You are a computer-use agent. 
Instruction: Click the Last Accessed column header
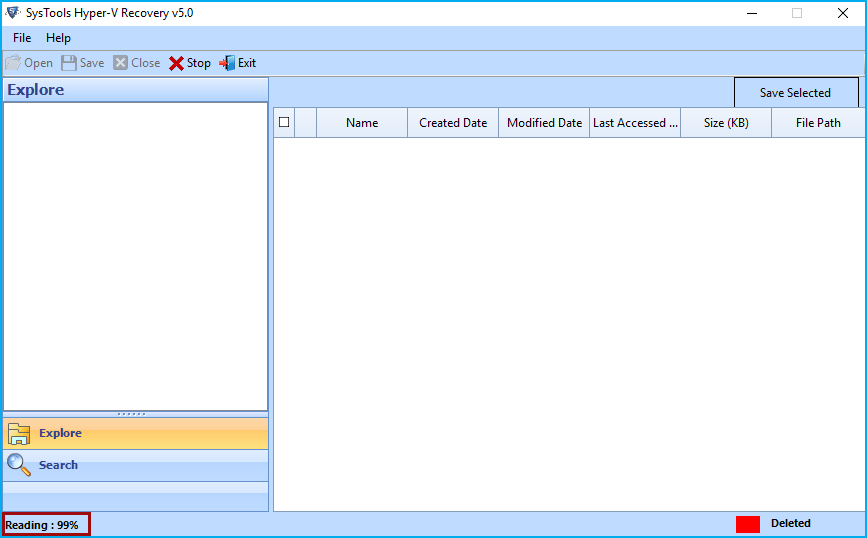(x=635, y=123)
